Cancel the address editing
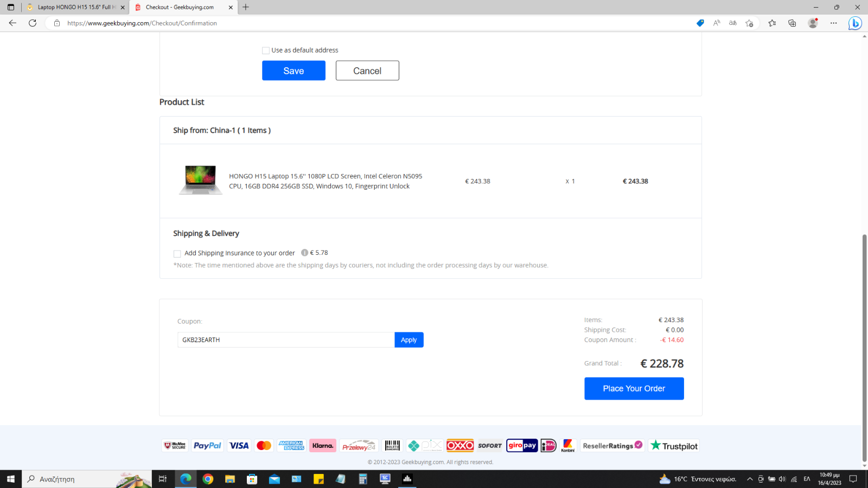Viewport: 868px width, 488px height. 367,70
